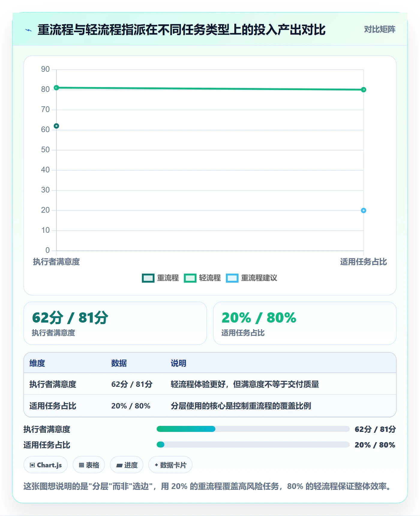Select the 适用任务占比 table row cell
The height and width of the screenshot is (516, 420).
tap(53, 406)
